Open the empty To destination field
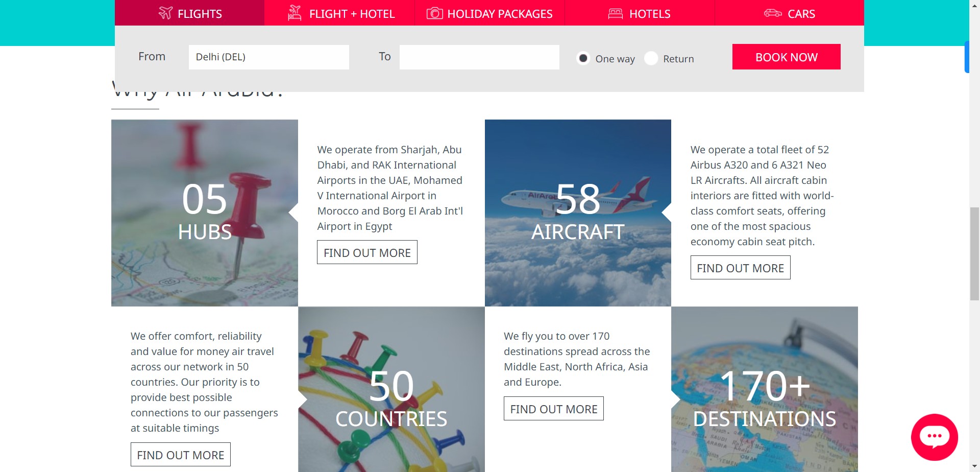 [x=479, y=57]
